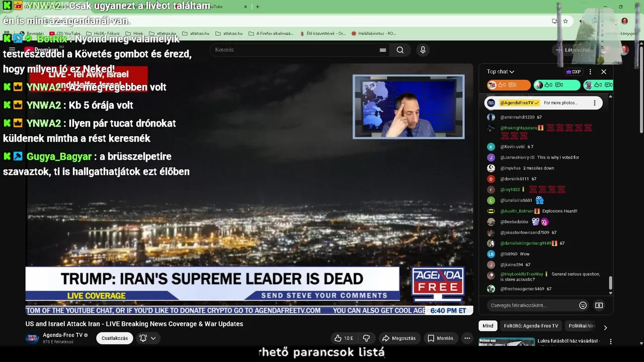This screenshot has width=644, height=362.
Task: Open the recommended video thumbnail
Action: point(507,341)
